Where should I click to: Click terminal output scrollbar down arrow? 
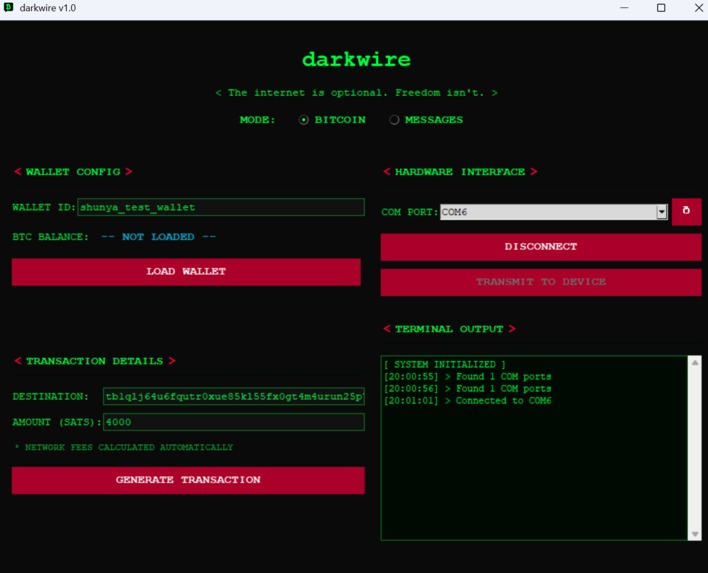(x=695, y=534)
